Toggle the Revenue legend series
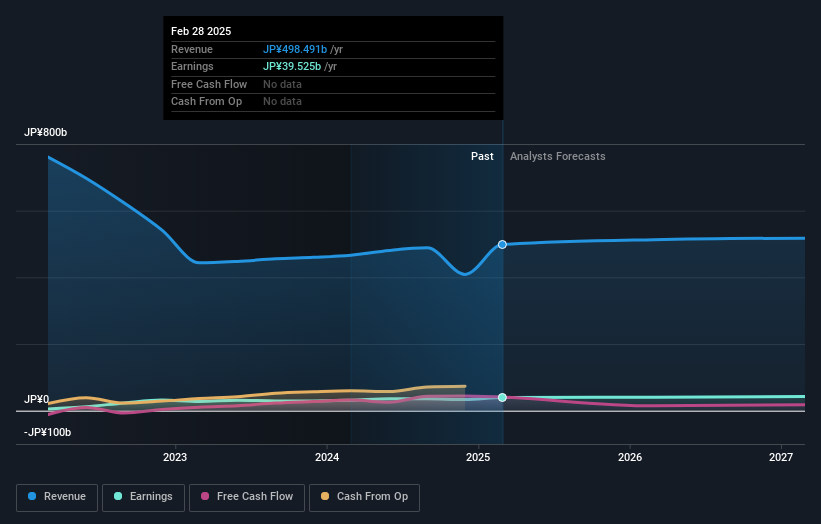The width and height of the screenshot is (821, 524). click(57, 497)
